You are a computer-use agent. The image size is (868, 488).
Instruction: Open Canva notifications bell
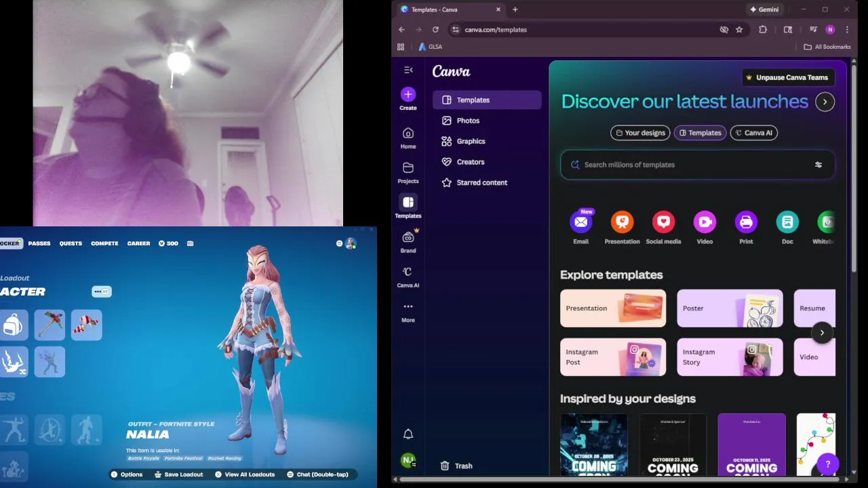pos(408,434)
